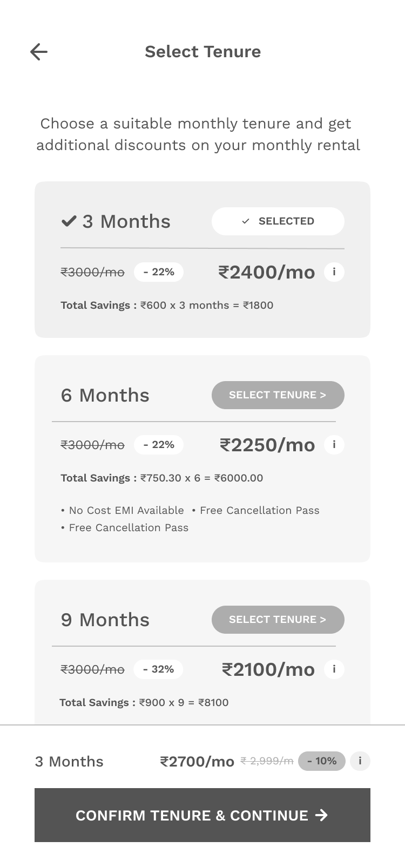
Task: Select tenure for the 9 Months plan
Action: pos(278,620)
